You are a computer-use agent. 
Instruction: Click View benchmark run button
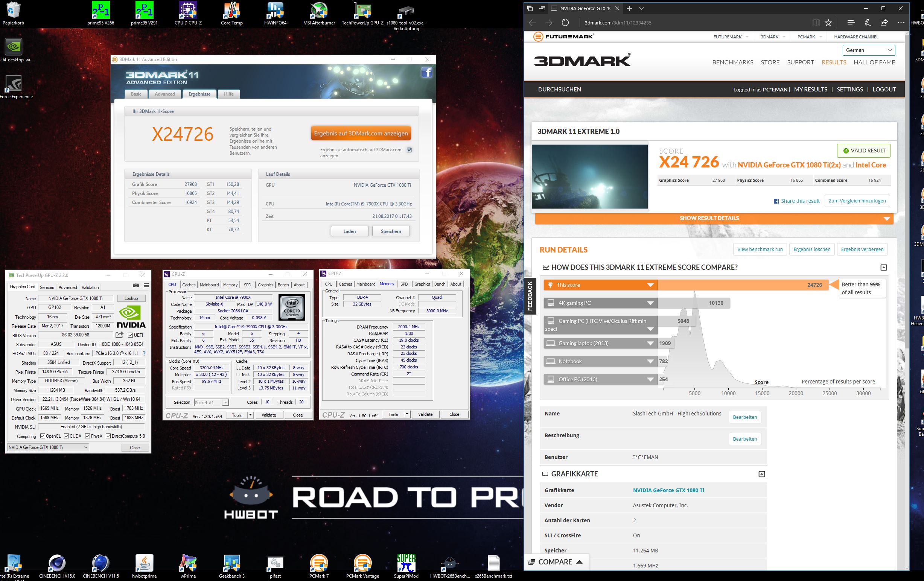760,249
